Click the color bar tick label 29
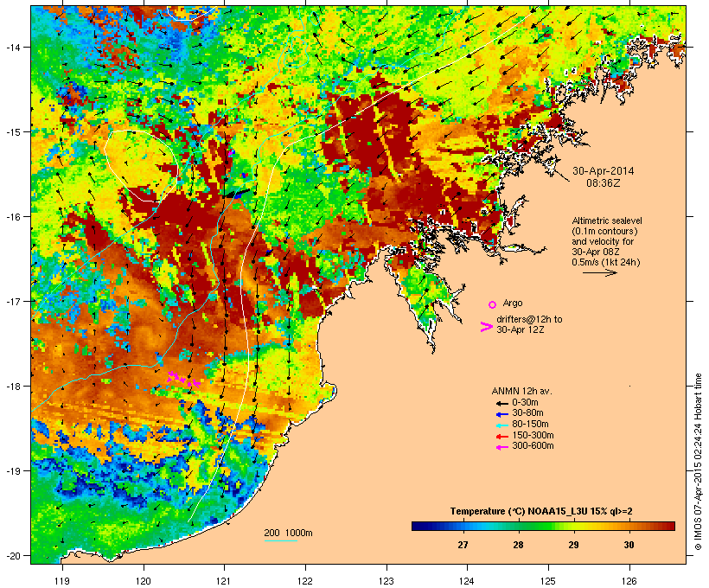This screenshot has height=588, width=709. 573,545
